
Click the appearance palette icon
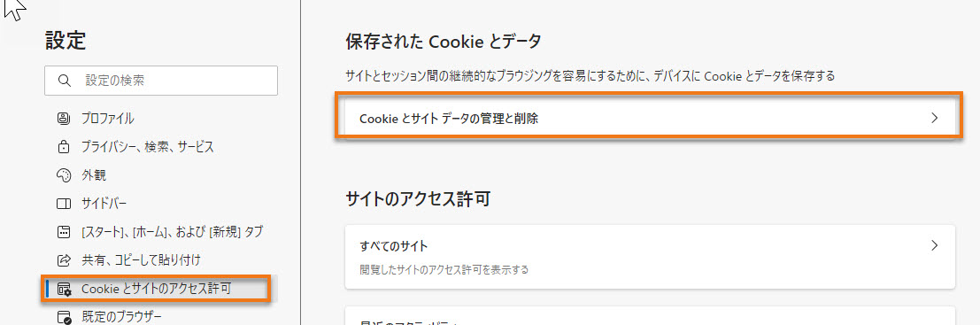click(x=64, y=175)
